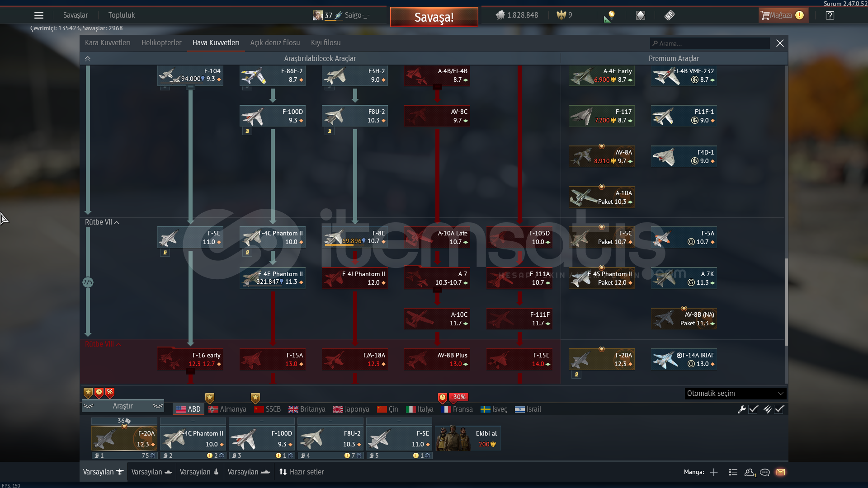
Task: Toggle the automatic ammo refill checkbox
Action: point(779,409)
